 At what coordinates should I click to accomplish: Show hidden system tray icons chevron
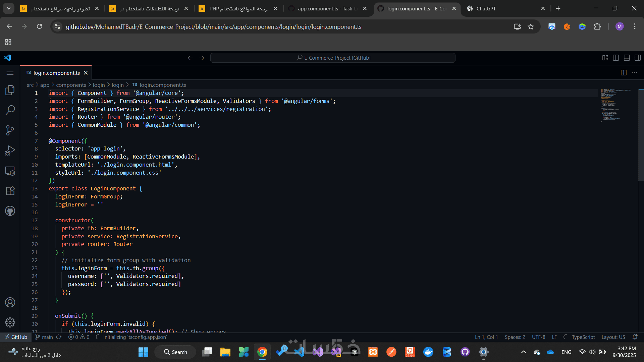point(523,352)
